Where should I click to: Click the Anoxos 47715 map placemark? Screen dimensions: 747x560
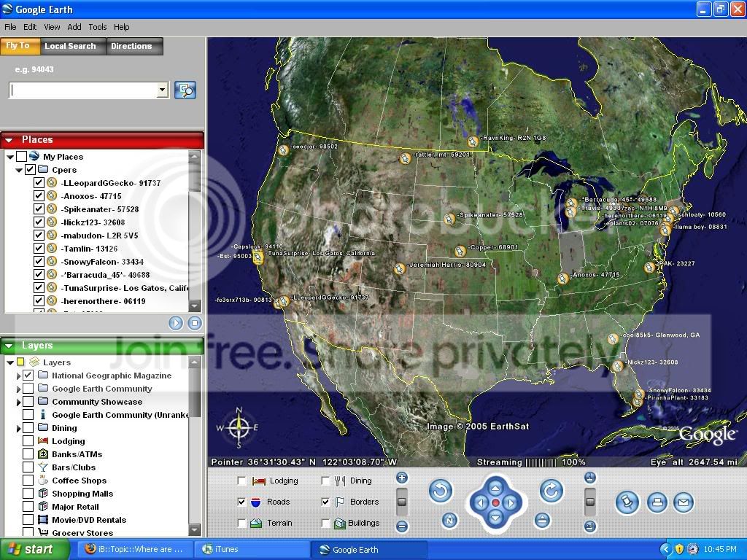(563, 279)
